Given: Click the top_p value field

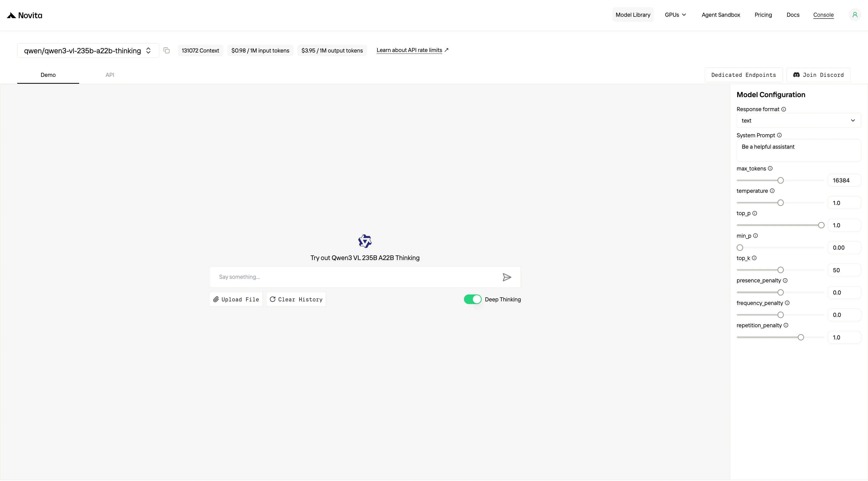Looking at the screenshot, I should 844,225.
